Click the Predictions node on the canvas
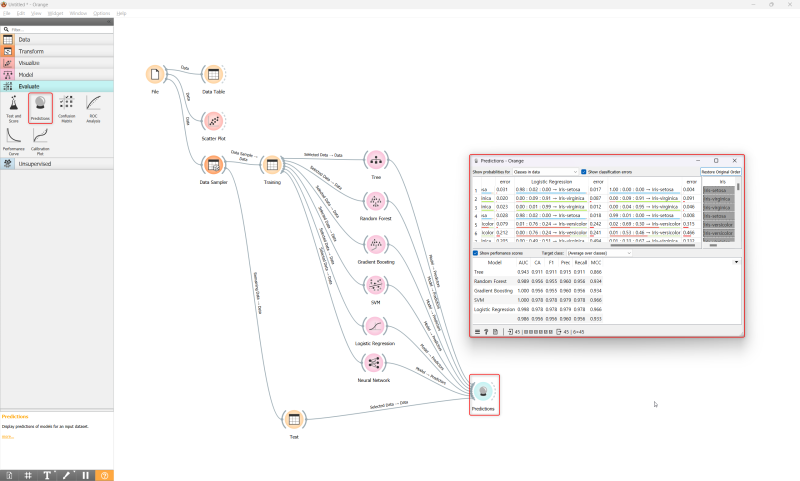The width and height of the screenshot is (800, 481). click(x=483, y=392)
